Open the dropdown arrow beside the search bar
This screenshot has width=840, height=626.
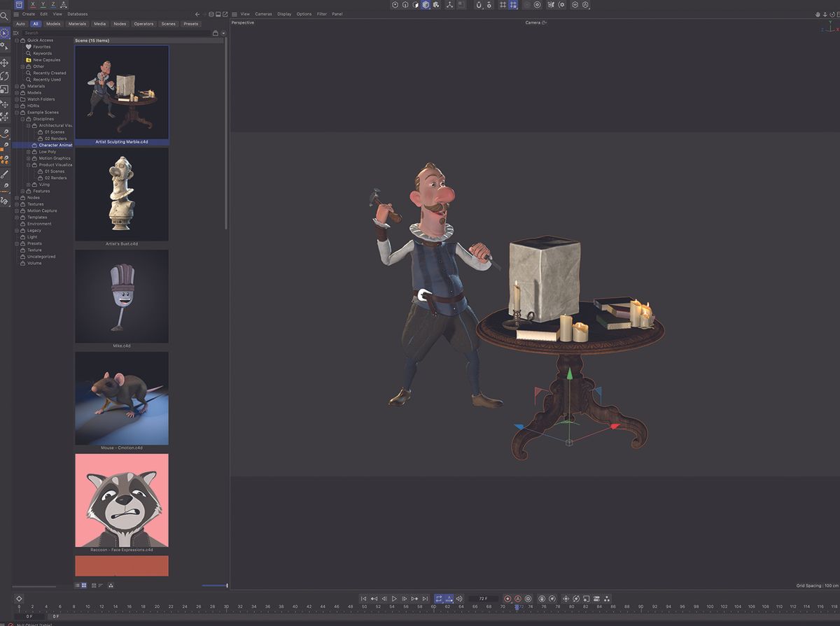tap(223, 32)
